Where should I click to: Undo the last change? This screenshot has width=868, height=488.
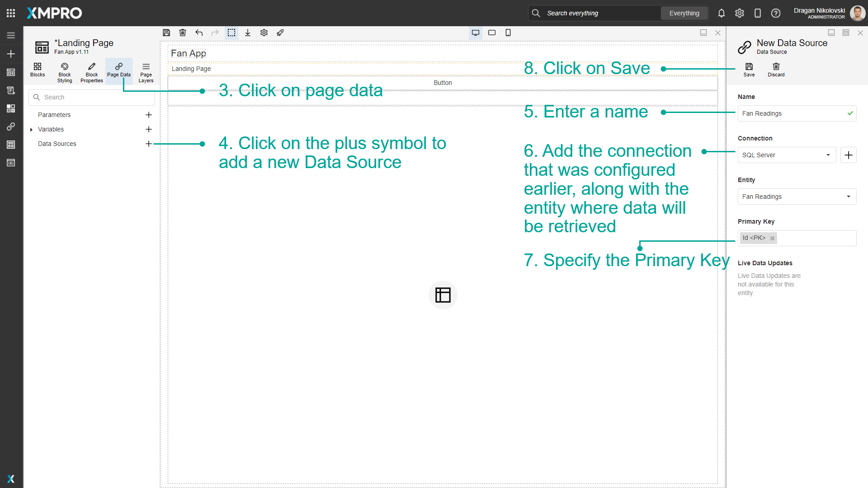199,33
